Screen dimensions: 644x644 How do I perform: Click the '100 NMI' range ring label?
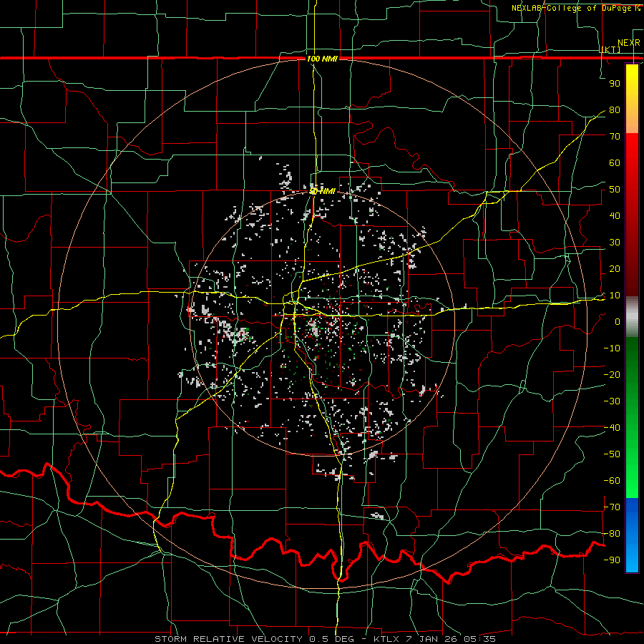322,59
